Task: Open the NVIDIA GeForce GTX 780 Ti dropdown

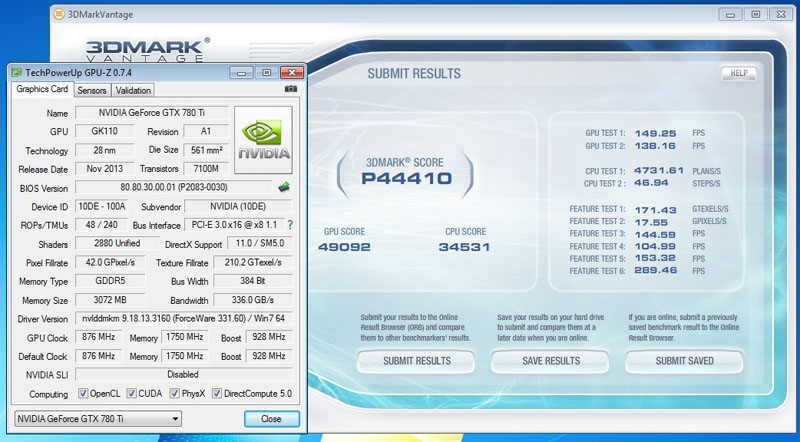Action: coord(98,419)
